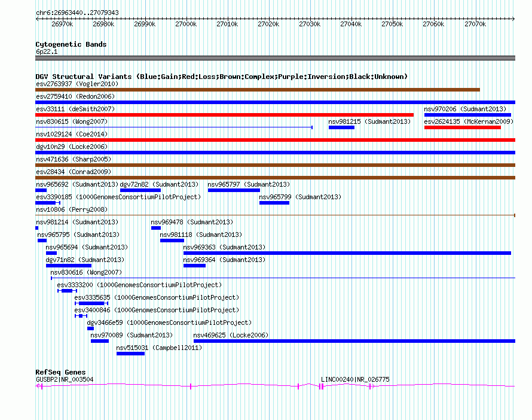
Task: Click the nsv981215 (Sudmant2013) blue bar
Action: coord(341,127)
